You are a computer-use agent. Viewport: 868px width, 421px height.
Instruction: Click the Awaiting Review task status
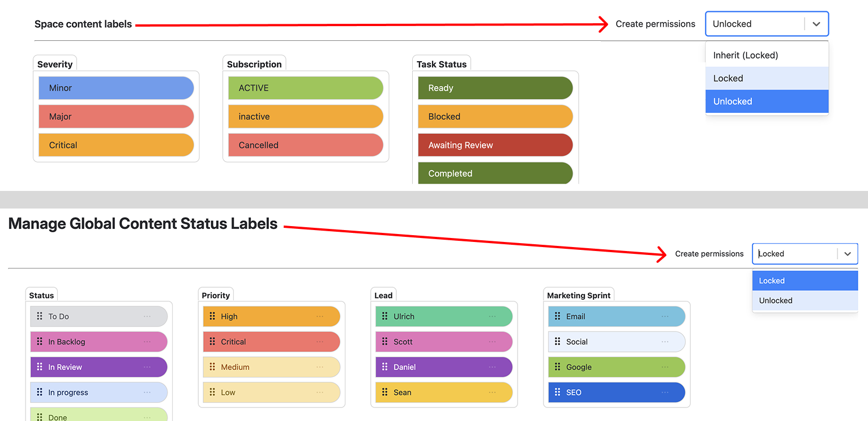[x=495, y=145]
